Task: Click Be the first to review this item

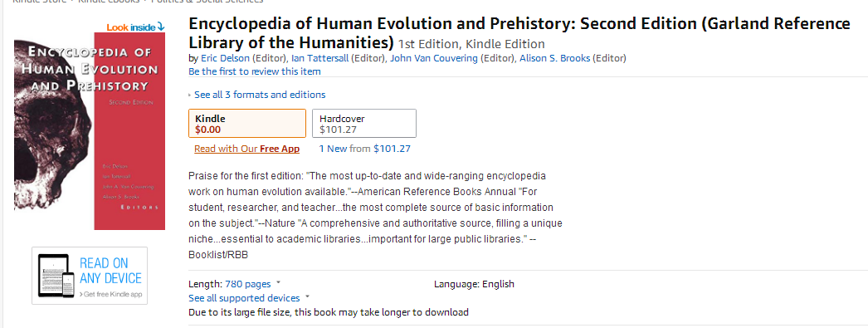Action: (x=255, y=71)
